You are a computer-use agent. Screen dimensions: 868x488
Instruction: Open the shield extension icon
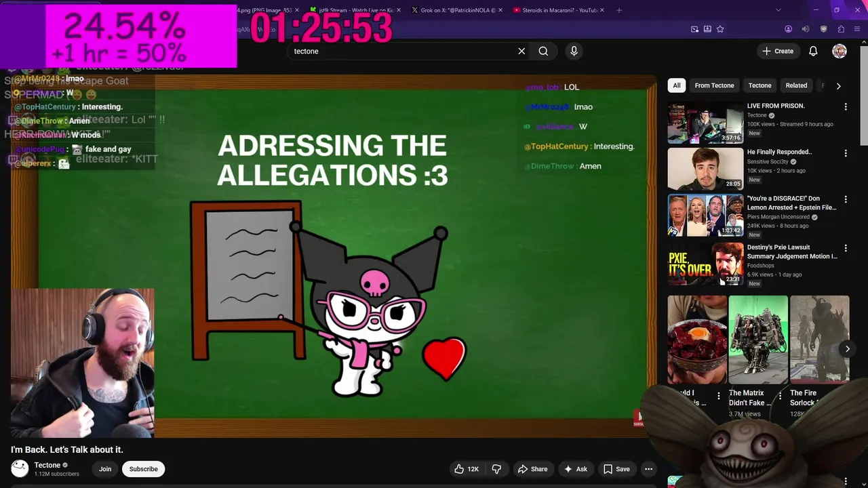coord(824,29)
